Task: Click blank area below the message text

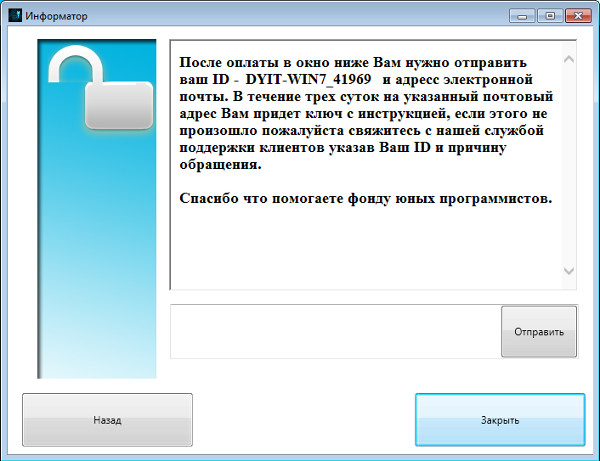Action: click(x=365, y=250)
